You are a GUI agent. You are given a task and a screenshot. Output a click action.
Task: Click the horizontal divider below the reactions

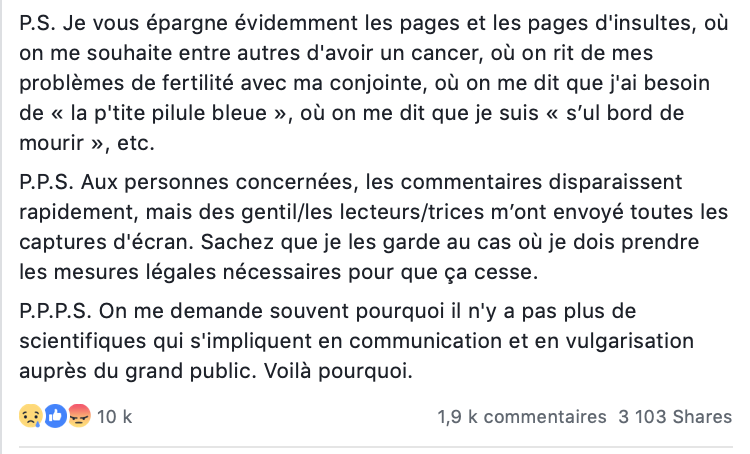click(x=375, y=447)
